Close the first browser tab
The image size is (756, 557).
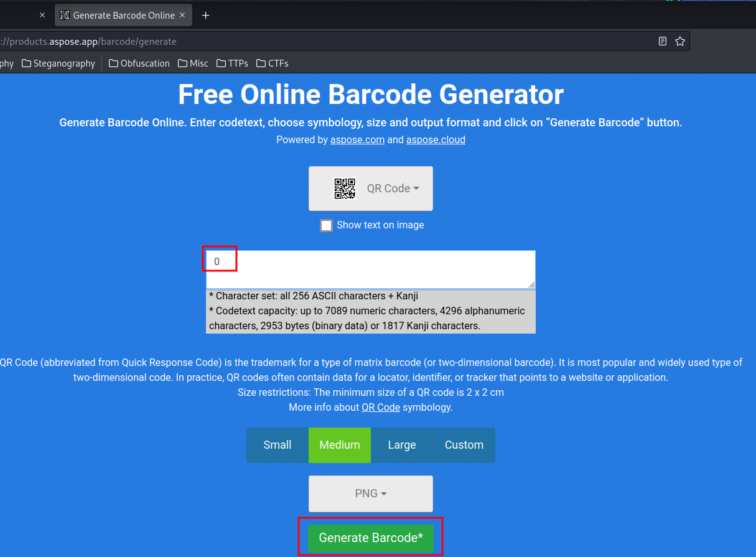pos(42,15)
